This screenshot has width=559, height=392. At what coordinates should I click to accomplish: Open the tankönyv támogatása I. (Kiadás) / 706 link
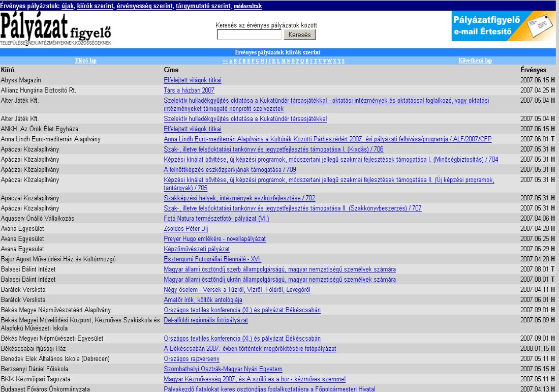click(273, 149)
